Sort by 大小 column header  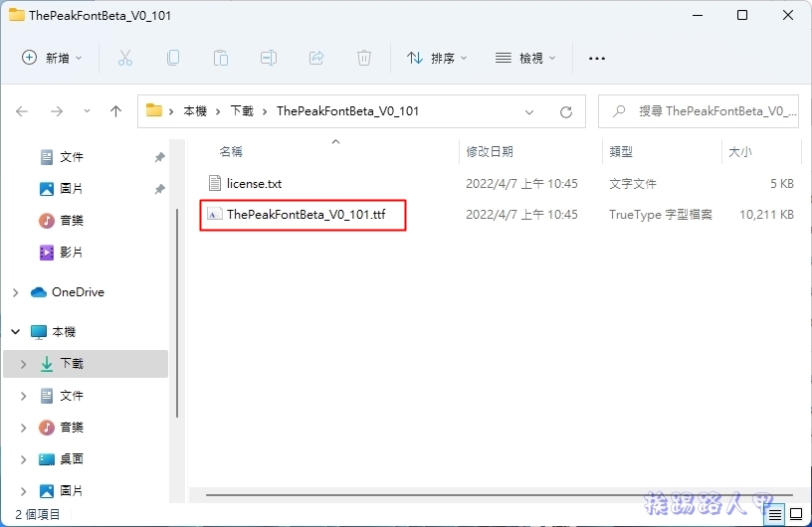coord(740,152)
